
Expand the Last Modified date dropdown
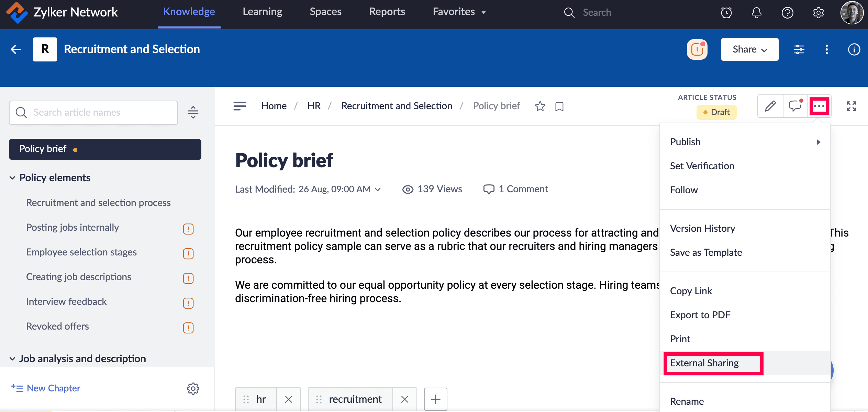click(x=378, y=190)
